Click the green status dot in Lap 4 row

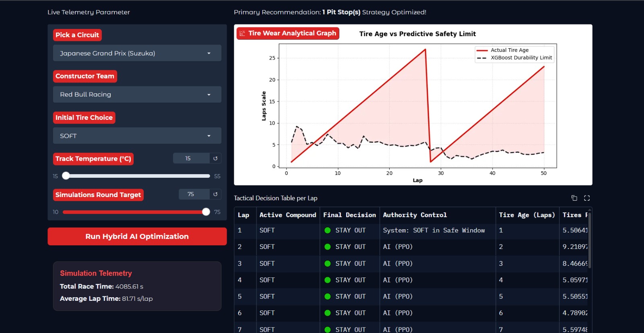coord(328,280)
